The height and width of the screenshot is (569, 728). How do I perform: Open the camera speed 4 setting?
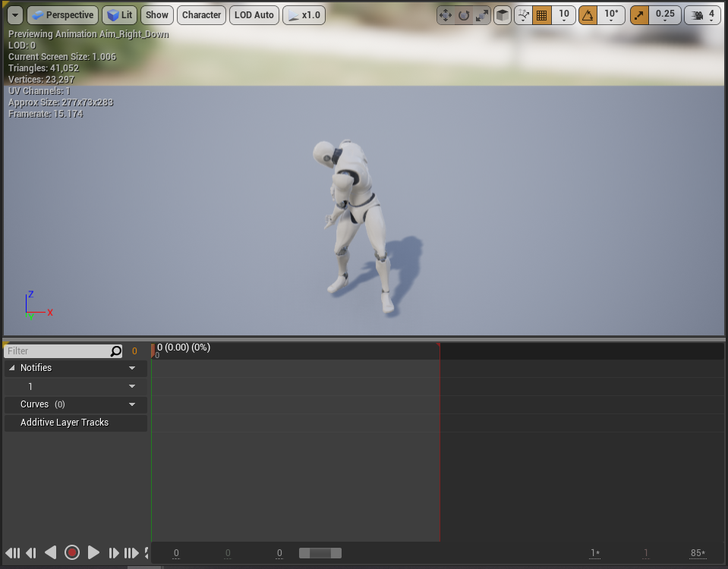pyautogui.click(x=703, y=15)
